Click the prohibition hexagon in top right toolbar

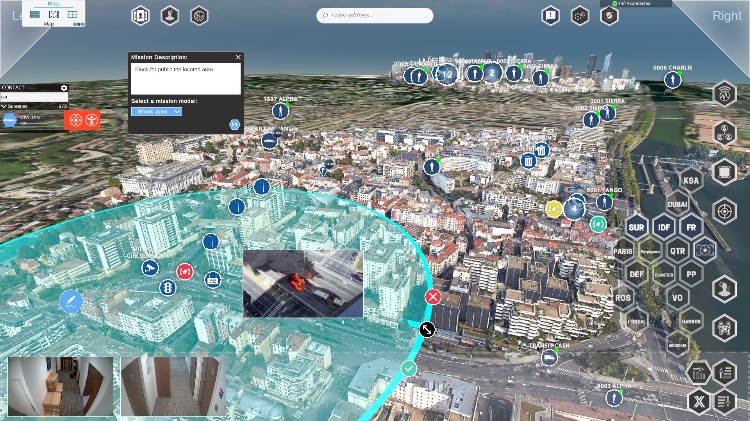pos(609,16)
